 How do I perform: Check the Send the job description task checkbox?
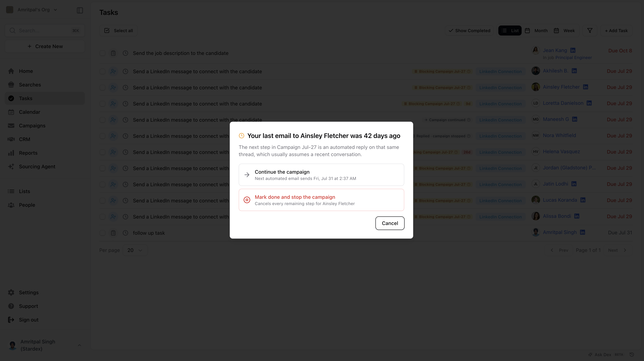coord(102,53)
